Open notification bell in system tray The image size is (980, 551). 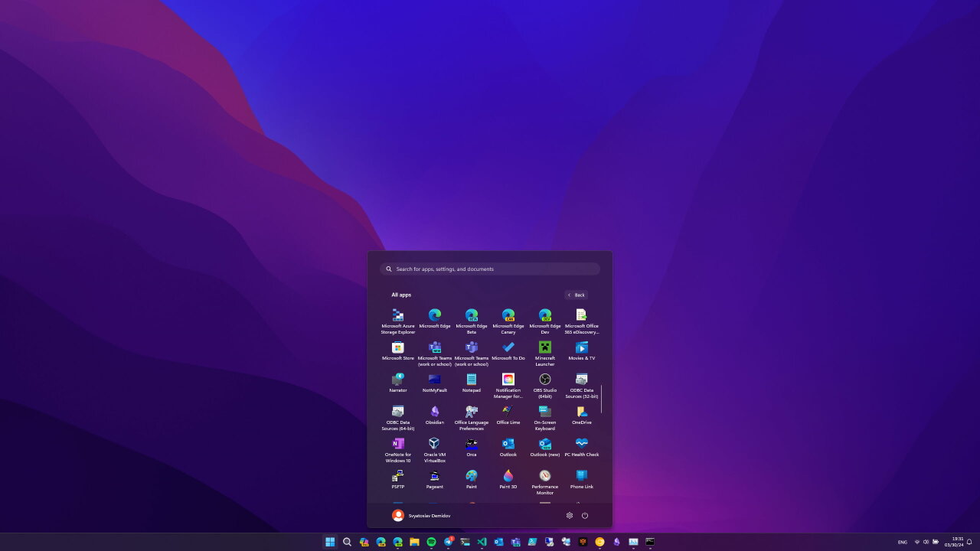[x=969, y=542]
